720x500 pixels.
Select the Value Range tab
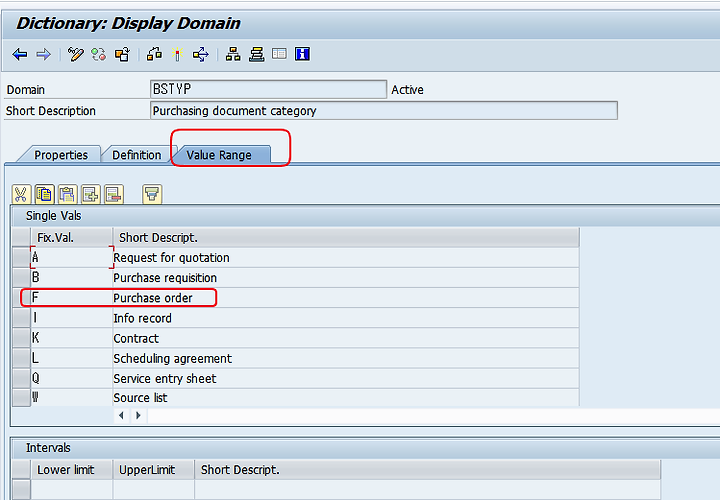click(219, 155)
